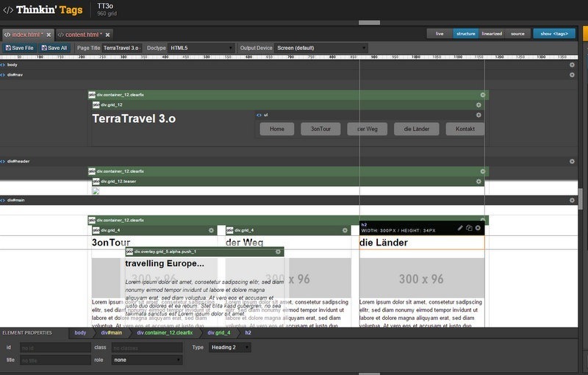Select the TerraTravel 3.o heading
This screenshot has height=375, width=588.
[x=134, y=118]
